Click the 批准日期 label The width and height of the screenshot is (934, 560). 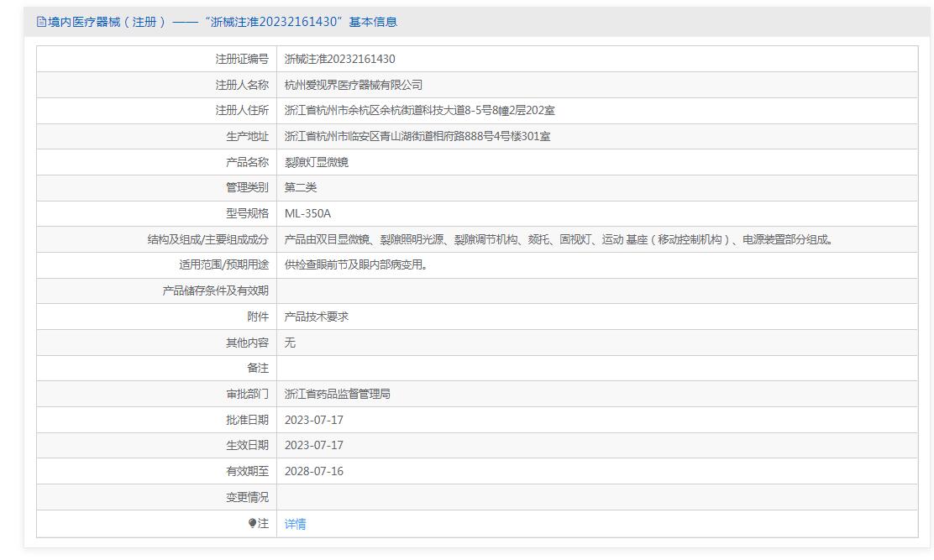[247, 420]
